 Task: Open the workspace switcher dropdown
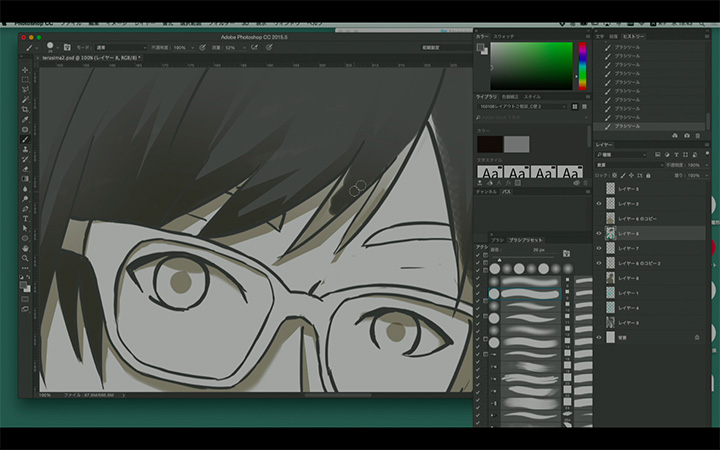[x=446, y=47]
